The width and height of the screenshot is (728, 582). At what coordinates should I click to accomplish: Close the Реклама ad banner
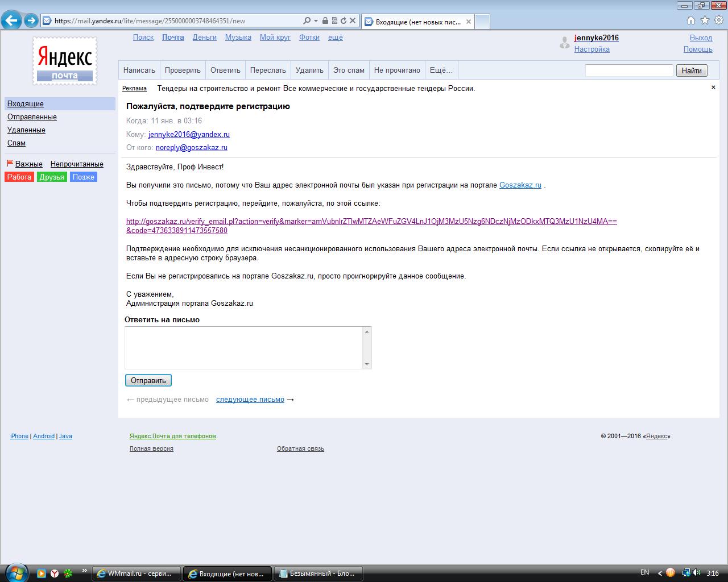[x=713, y=88]
